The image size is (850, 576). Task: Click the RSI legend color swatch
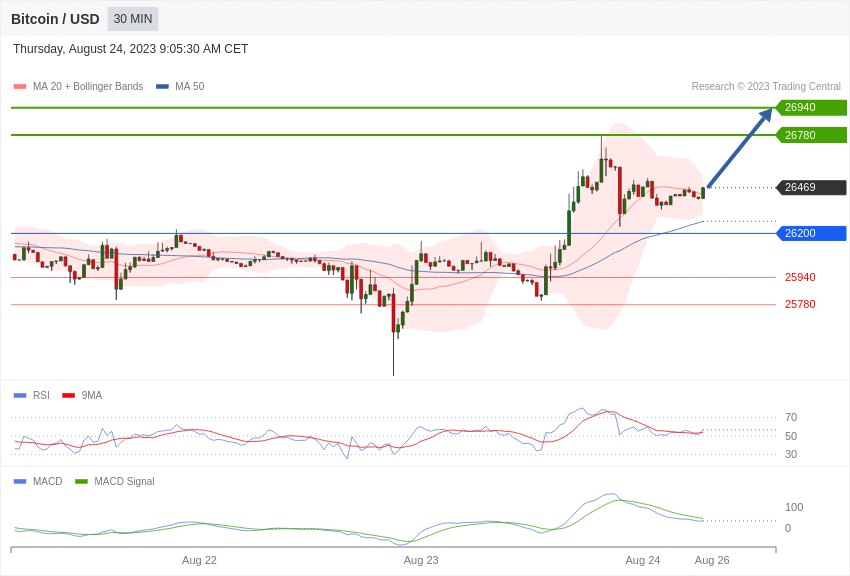click(20, 396)
